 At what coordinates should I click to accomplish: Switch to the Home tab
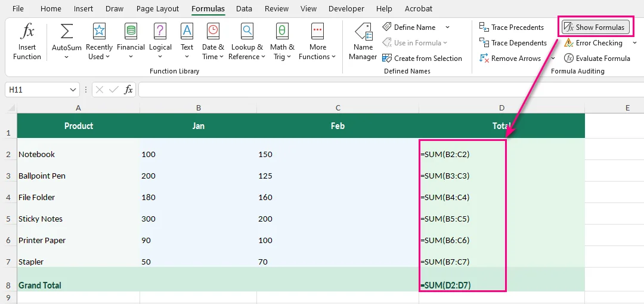click(x=51, y=8)
